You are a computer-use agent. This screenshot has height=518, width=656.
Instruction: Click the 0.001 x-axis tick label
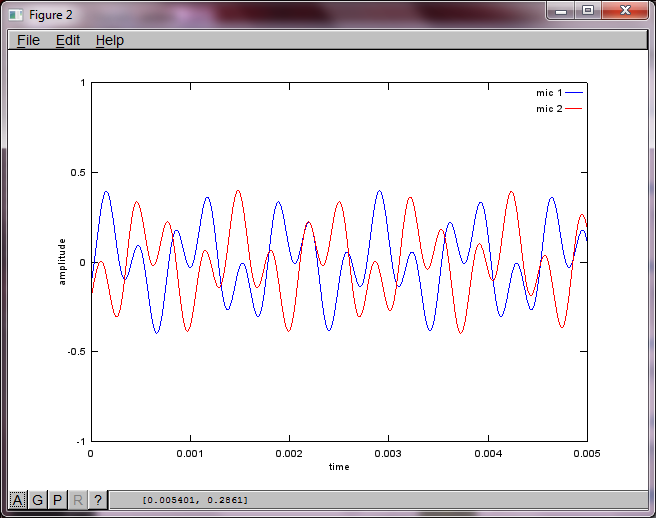190,454
